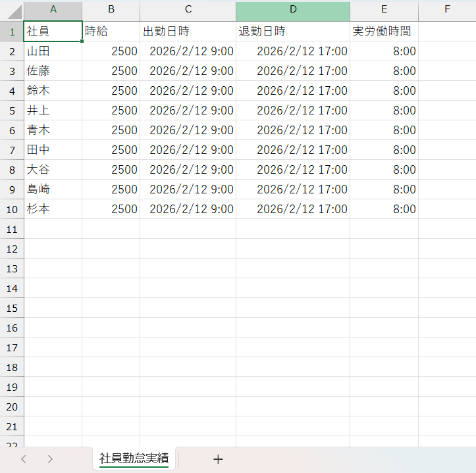Click the 社員 header cell
This screenshot has width=476, height=473.
[x=53, y=32]
